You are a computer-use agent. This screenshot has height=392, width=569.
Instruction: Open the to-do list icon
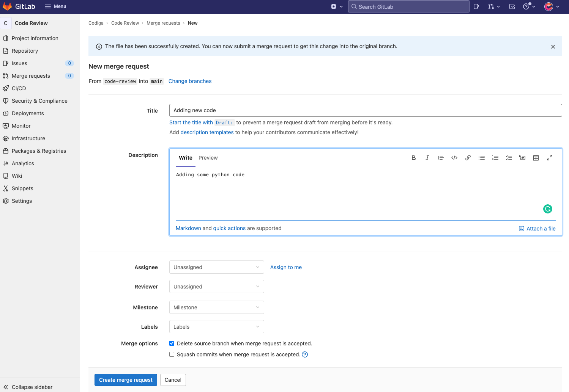[x=512, y=6]
